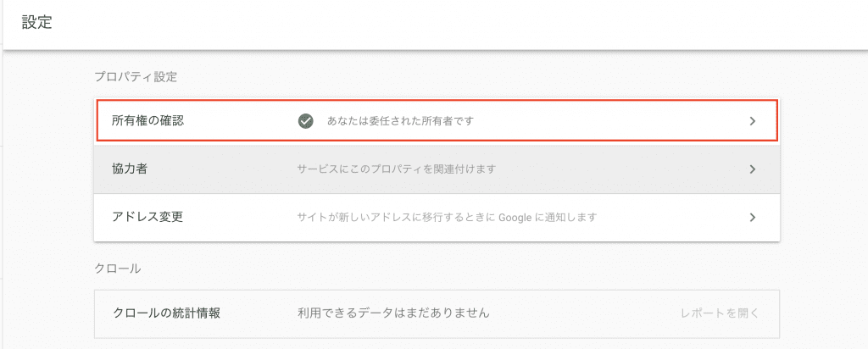
Task: Click the あなたは委任された所有者です status text
Action: pyautogui.click(x=400, y=121)
